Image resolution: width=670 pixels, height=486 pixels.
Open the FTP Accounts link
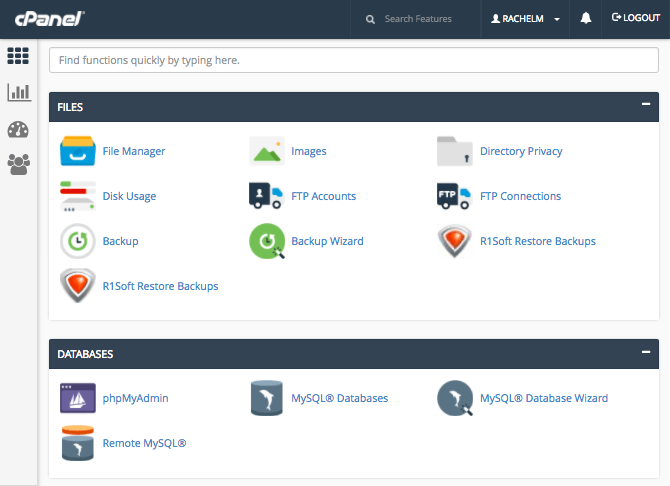point(323,196)
